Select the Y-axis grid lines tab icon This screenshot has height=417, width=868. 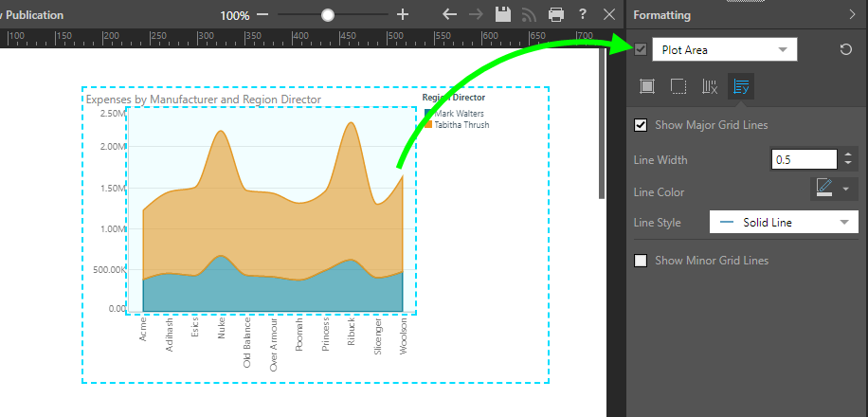741,86
